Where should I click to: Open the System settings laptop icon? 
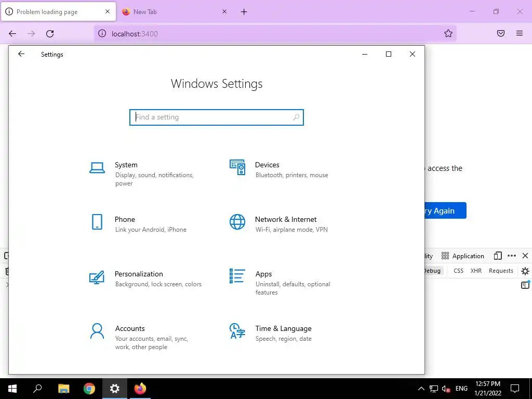pos(97,168)
